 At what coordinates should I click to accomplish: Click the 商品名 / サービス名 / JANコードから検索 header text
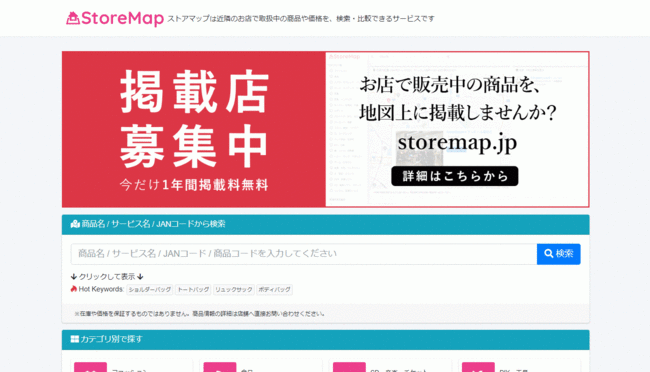[x=153, y=224]
